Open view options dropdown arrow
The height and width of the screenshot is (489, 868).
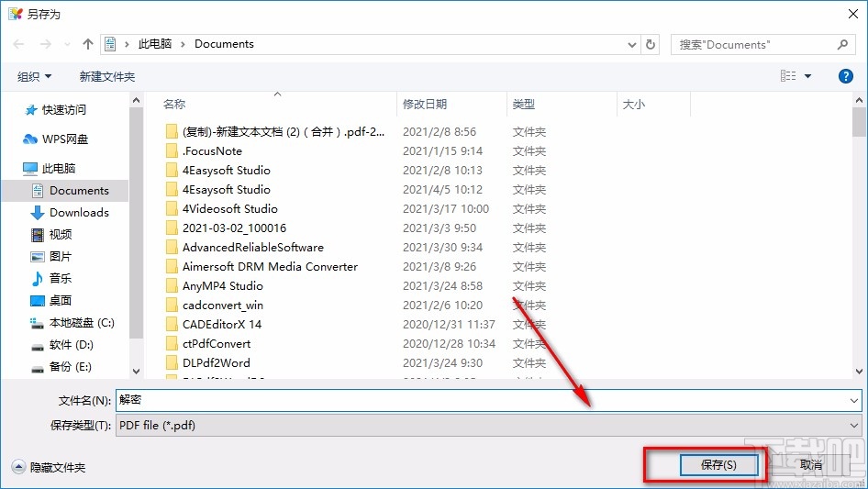[807, 76]
